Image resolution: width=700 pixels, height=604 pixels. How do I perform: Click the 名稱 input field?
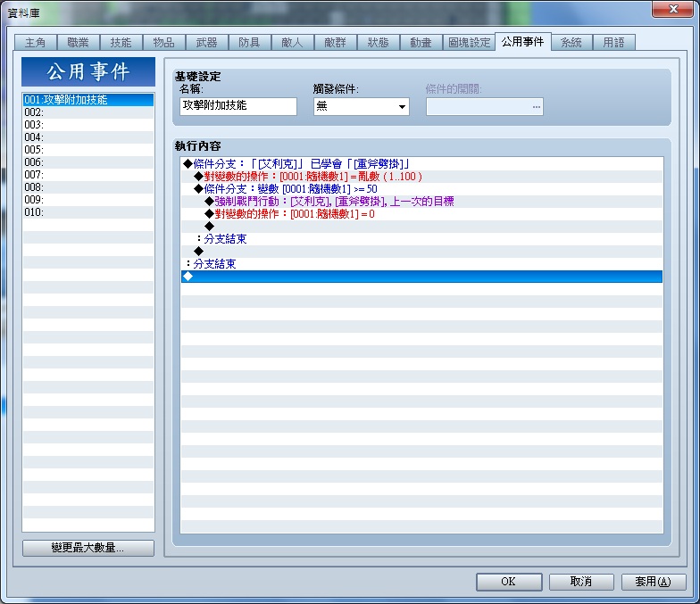[x=237, y=106]
